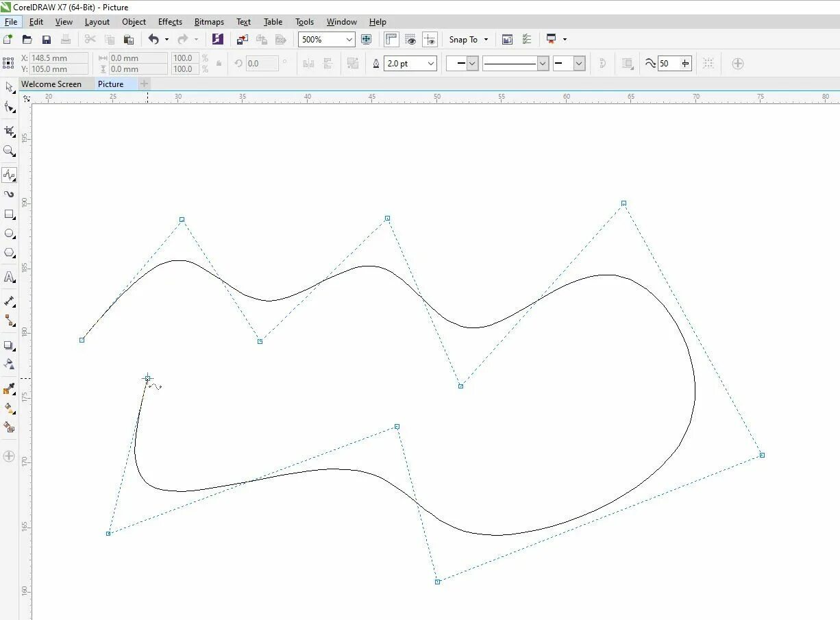Click the Open file folder icon
This screenshot has width=840, height=620.
[27, 40]
